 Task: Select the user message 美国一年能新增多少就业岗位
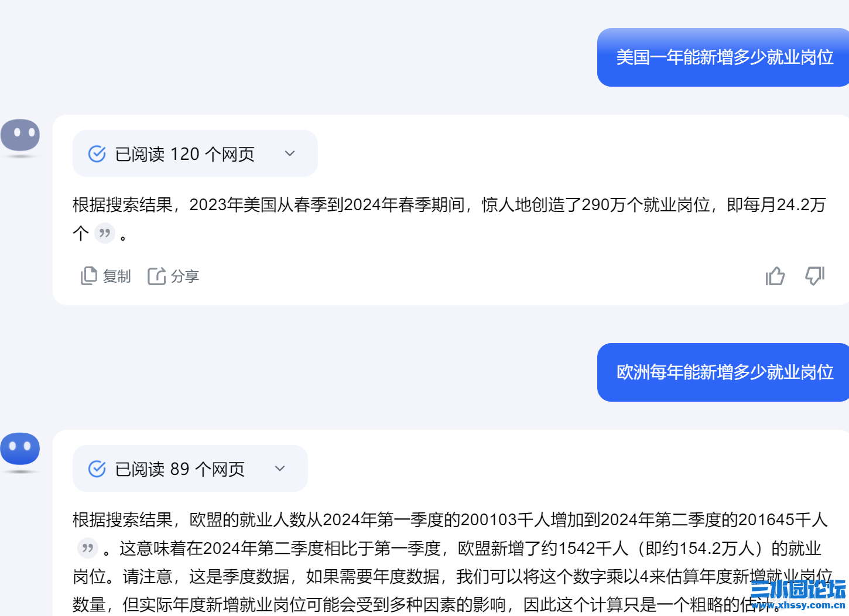[724, 57]
